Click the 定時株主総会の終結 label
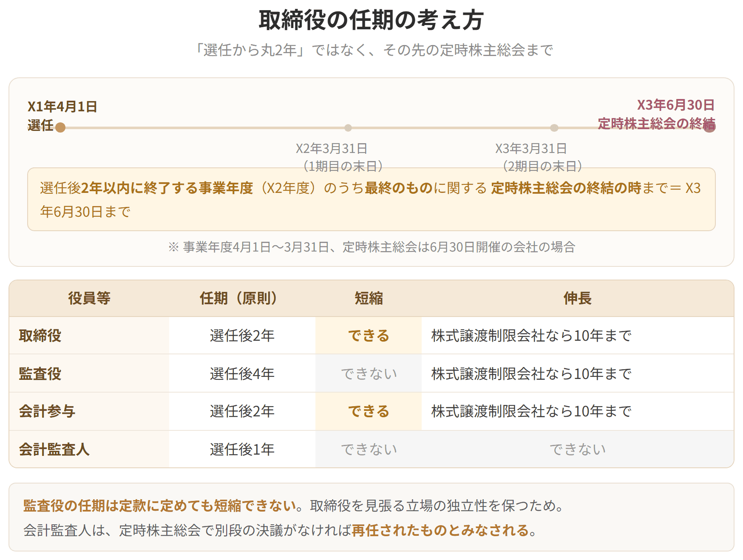The width and height of the screenshot is (743, 560). [x=656, y=124]
